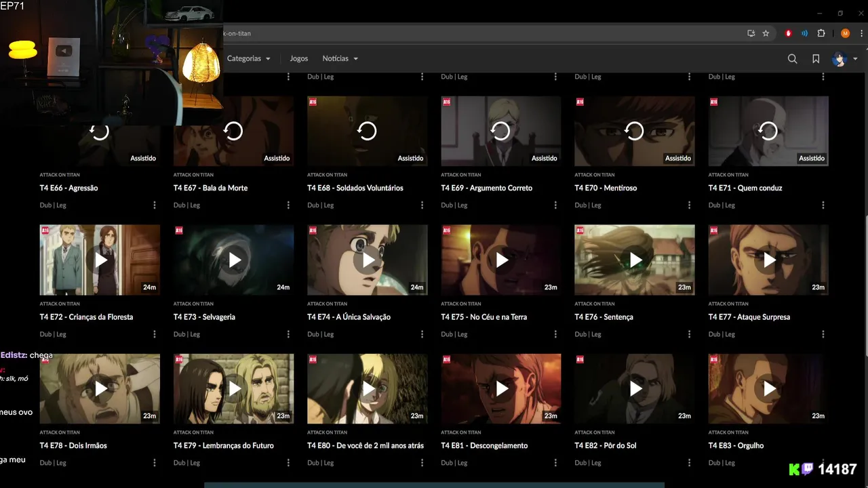Image resolution: width=868 pixels, height=488 pixels.
Task: Open title link T4 E79 - Lembranças do Futuro
Action: (x=224, y=446)
